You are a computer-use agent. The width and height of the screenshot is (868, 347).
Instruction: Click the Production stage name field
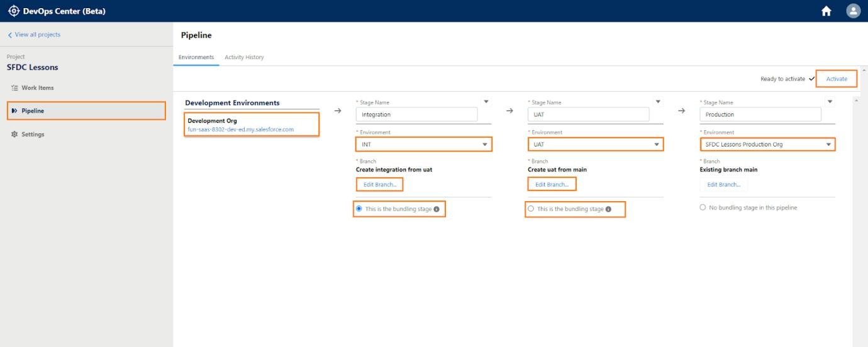pos(760,114)
